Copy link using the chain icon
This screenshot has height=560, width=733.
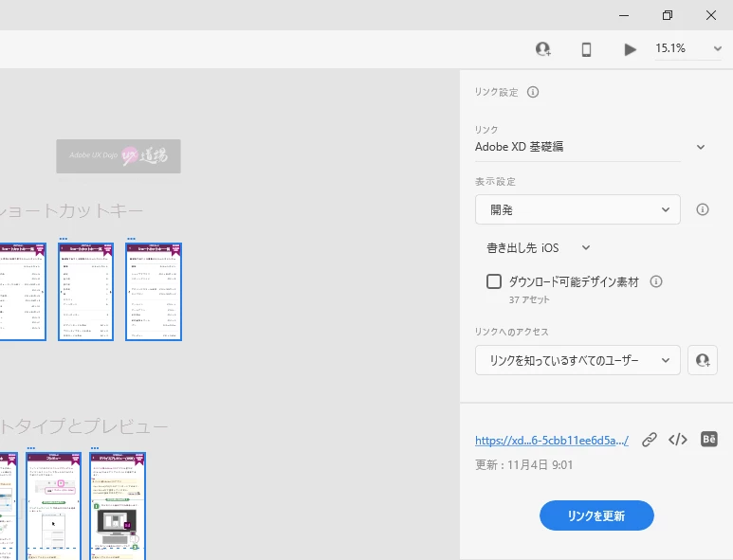(650, 440)
